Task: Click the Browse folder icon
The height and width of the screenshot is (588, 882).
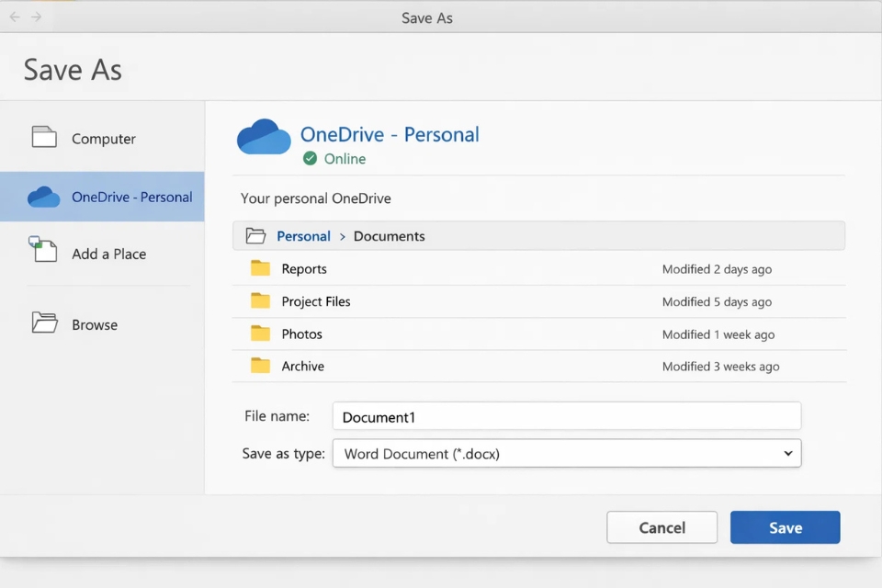Action: (46, 322)
